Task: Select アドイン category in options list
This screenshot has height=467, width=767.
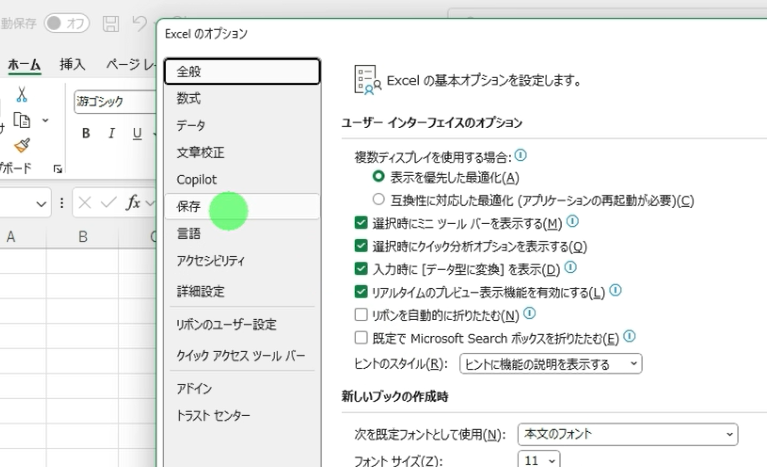Action: click(x=242, y=388)
